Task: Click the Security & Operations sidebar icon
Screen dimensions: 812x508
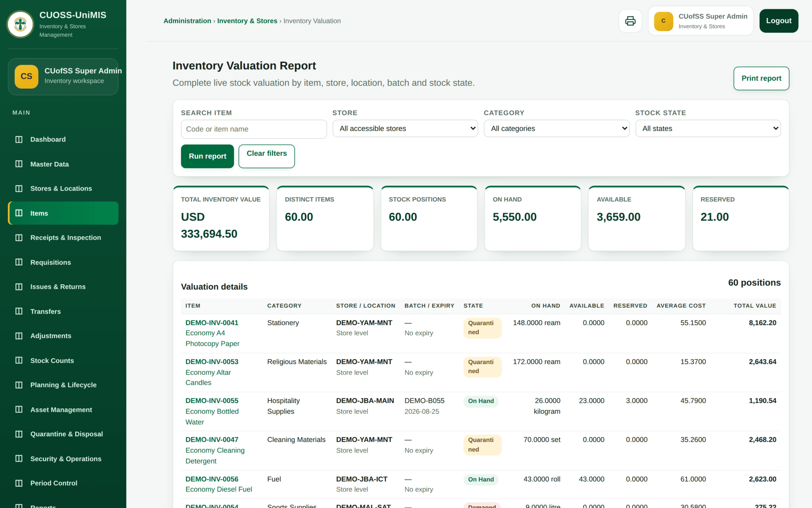Action: [19, 458]
